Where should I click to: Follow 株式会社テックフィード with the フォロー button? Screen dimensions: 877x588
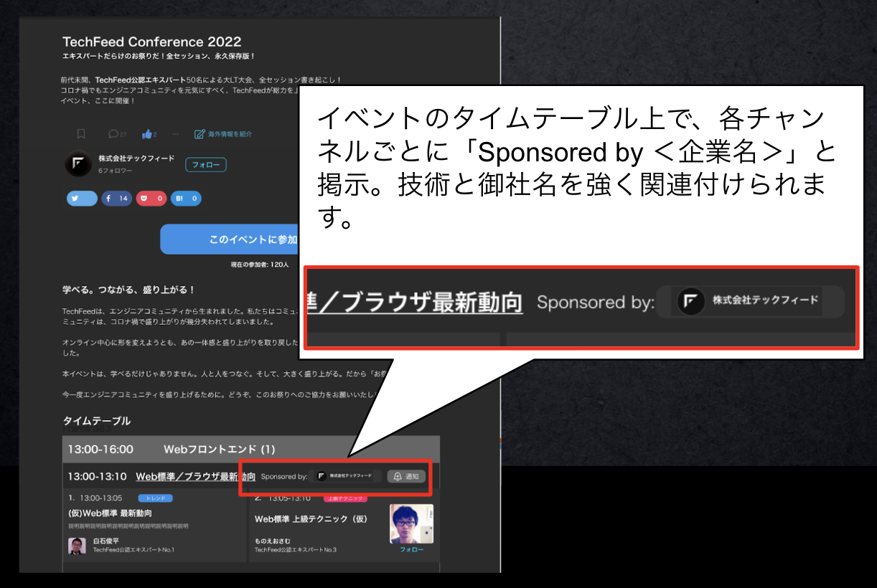(x=205, y=165)
